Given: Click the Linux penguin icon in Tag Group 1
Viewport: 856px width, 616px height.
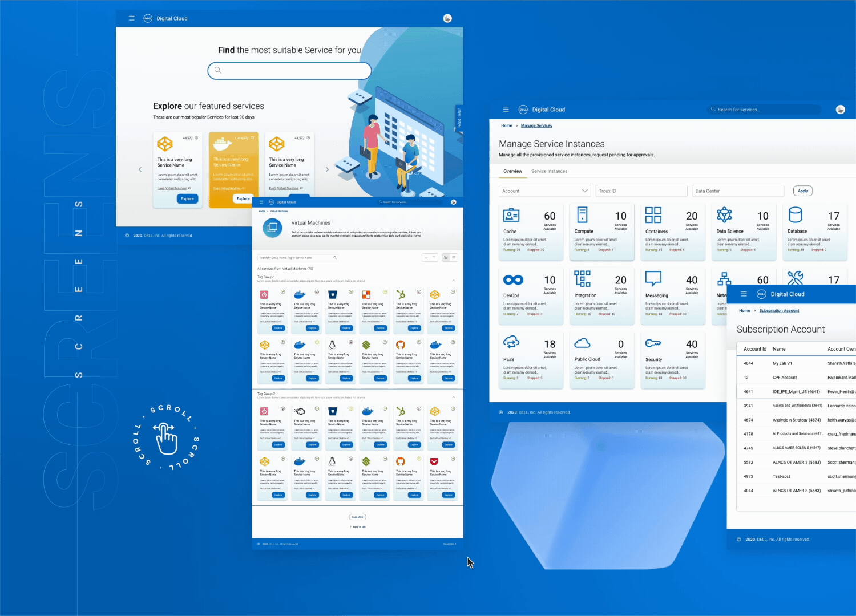Looking at the screenshot, I should pos(332,345).
